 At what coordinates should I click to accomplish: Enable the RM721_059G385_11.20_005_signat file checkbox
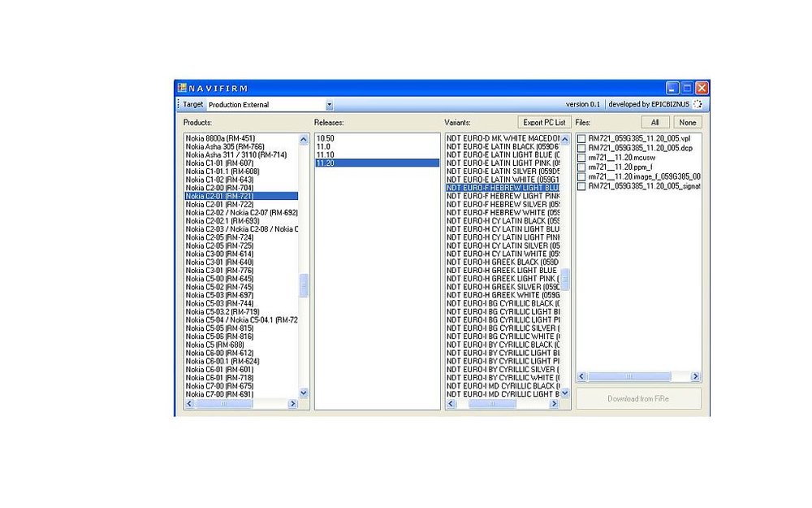(x=581, y=186)
